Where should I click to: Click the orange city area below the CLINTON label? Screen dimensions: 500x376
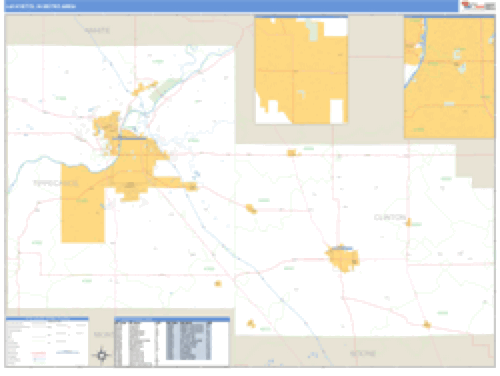pyautogui.click(x=343, y=258)
